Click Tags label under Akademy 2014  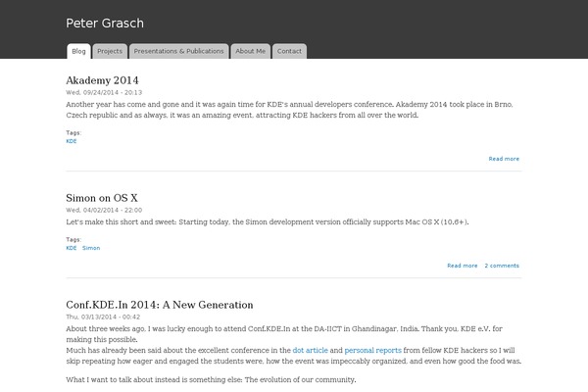[73, 133]
